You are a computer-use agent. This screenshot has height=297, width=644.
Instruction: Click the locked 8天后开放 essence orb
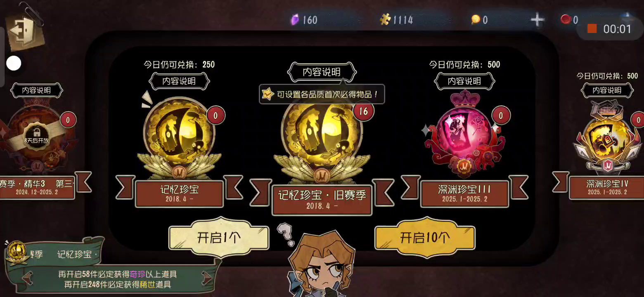pos(37,137)
